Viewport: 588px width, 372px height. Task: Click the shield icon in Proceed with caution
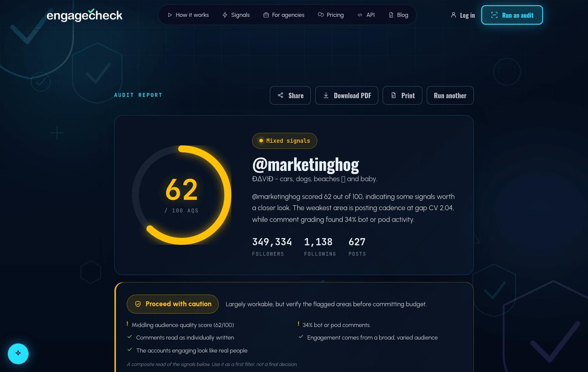tap(138, 304)
